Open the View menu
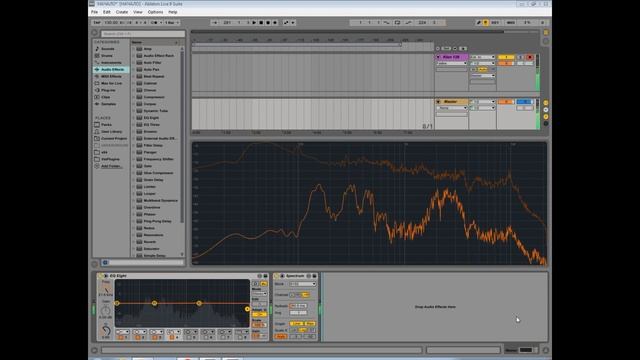The height and width of the screenshot is (360, 640). [138, 12]
